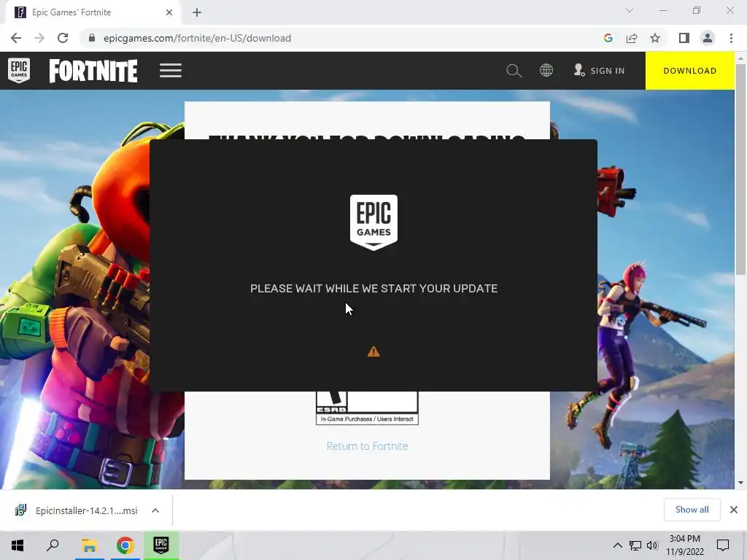This screenshot has height=560, width=747.
Task: Click the Epic Games logo in the site header
Action: pyautogui.click(x=19, y=71)
